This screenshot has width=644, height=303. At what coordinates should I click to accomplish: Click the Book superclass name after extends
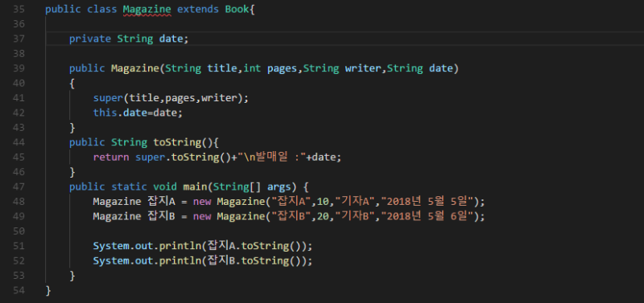[237, 10]
